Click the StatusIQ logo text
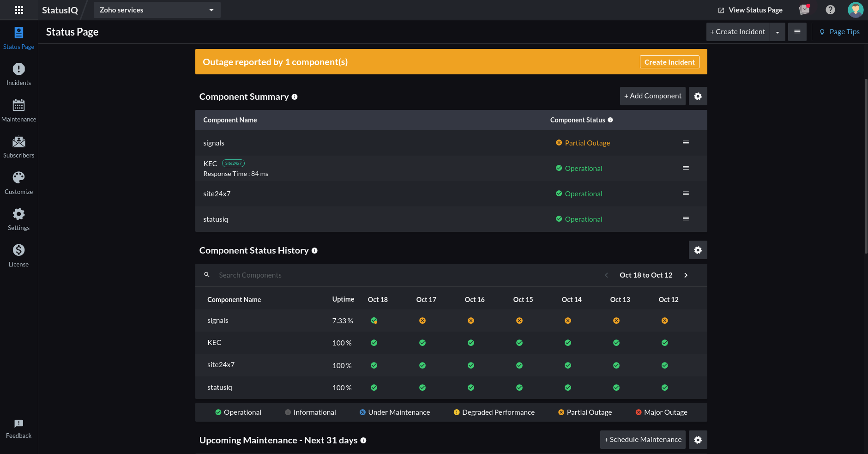 click(60, 10)
